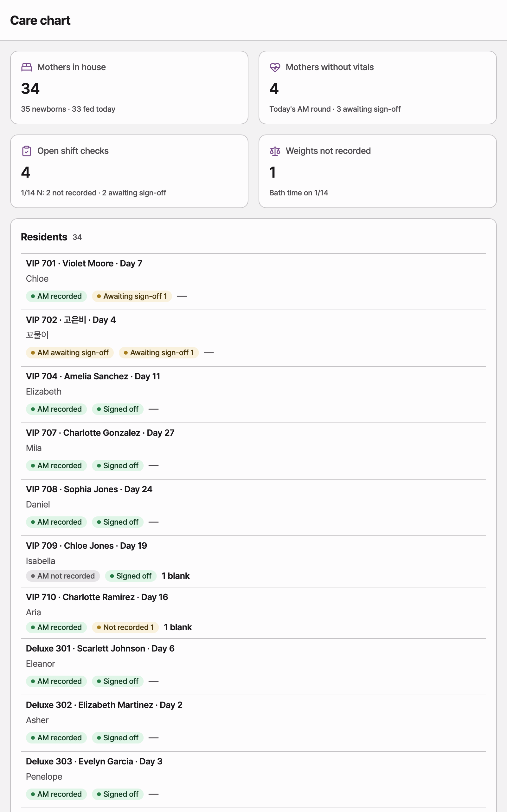Open the VIP 702 고은비 resident row
This screenshot has height=812, width=507.
(253, 338)
